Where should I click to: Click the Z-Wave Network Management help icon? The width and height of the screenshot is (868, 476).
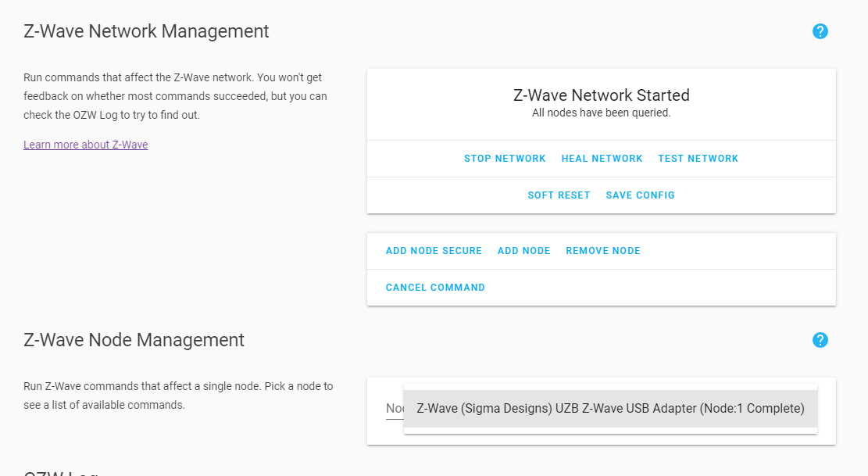[820, 31]
